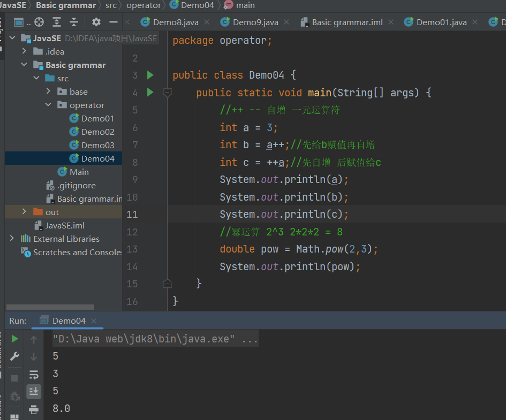Click Expand All in Project toolbar
This screenshot has height=420, width=506.
[57, 22]
